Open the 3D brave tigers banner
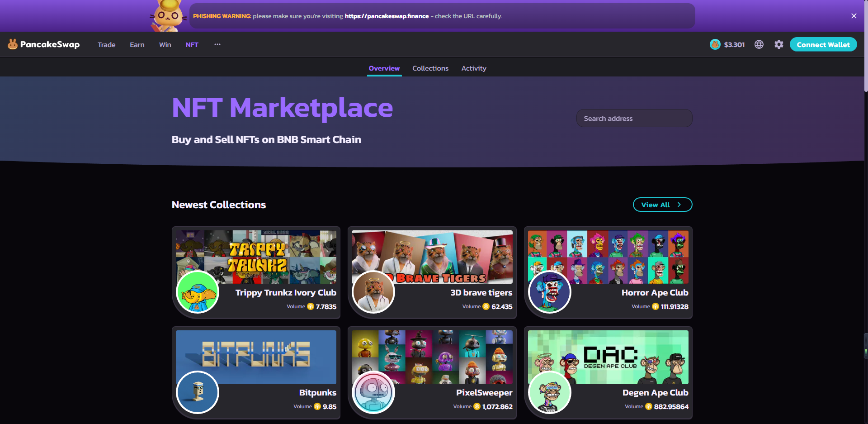This screenshot has height=424, width=868. tap(432, 256)
